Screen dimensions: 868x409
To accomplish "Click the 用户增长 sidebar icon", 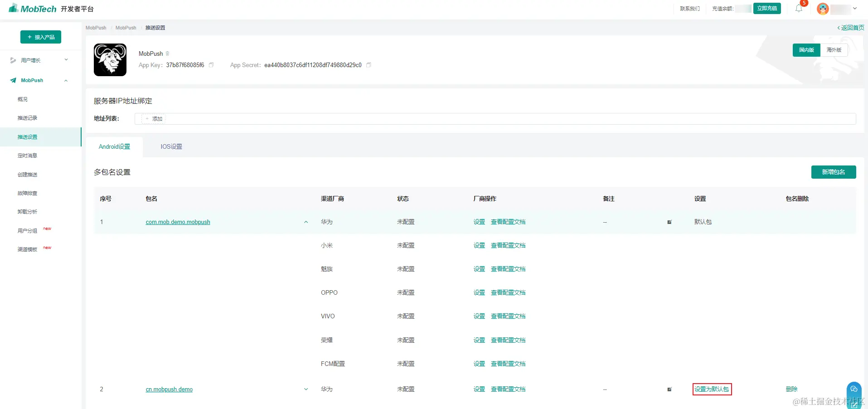I will (13, 60).
